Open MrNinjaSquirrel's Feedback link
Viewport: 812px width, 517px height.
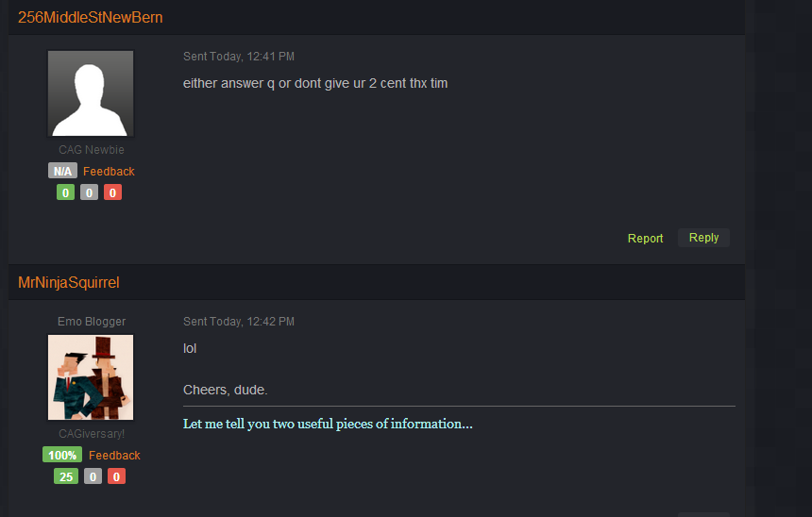click(114, 456)
